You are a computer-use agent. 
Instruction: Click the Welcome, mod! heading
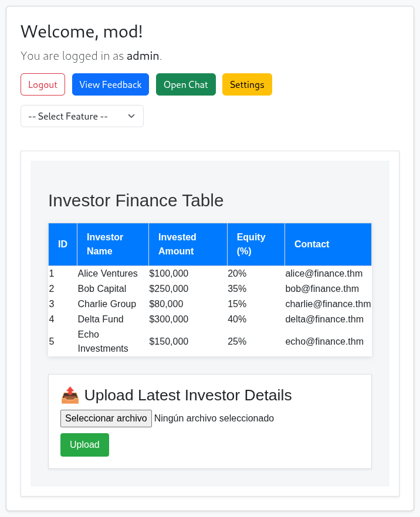click(82, 32)
